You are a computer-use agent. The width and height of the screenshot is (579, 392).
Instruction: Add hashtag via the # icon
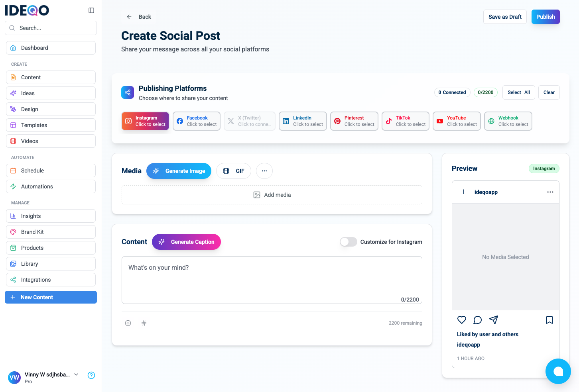point(144,323)
